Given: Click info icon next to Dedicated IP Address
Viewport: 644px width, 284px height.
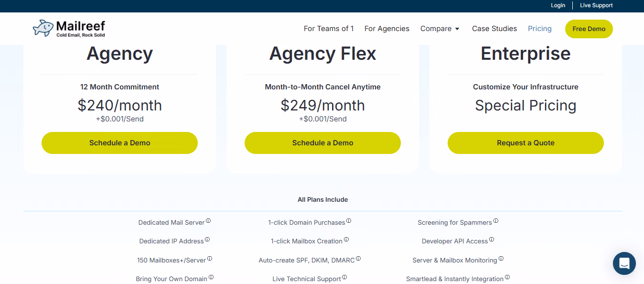Looking at the screenshot, I should (x=207, y=240).
